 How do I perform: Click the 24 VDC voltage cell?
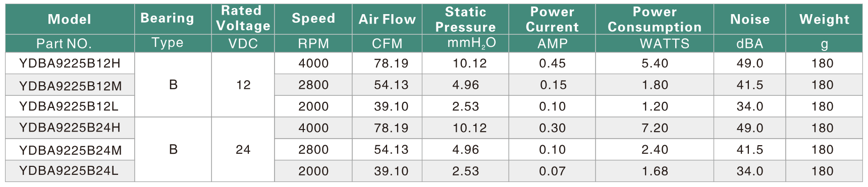pyautogui.click(x=243, y=149)
